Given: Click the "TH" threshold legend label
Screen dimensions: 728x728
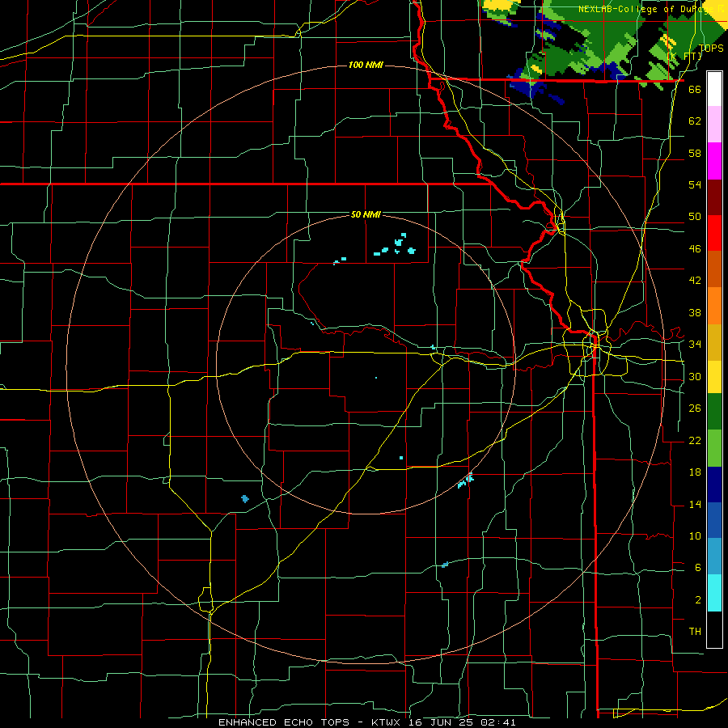Looking at the screenshot, I should (x=695, y=632).
